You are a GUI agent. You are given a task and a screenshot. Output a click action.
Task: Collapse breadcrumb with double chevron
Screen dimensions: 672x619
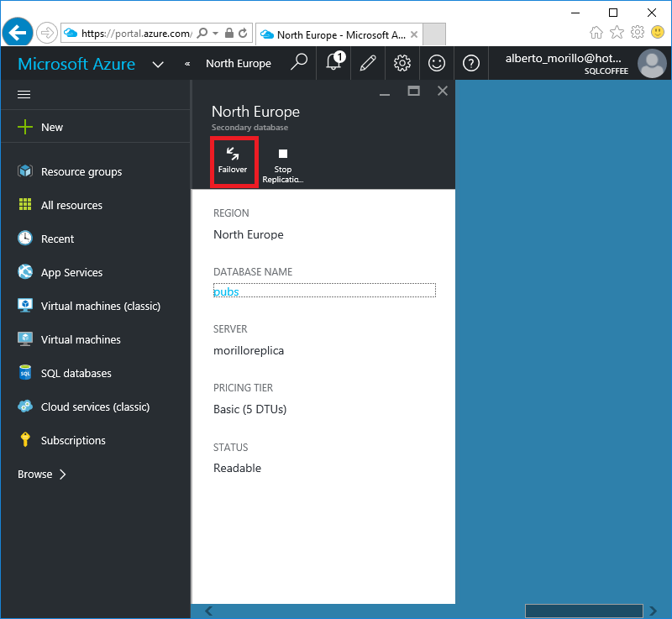click(187, 64)
